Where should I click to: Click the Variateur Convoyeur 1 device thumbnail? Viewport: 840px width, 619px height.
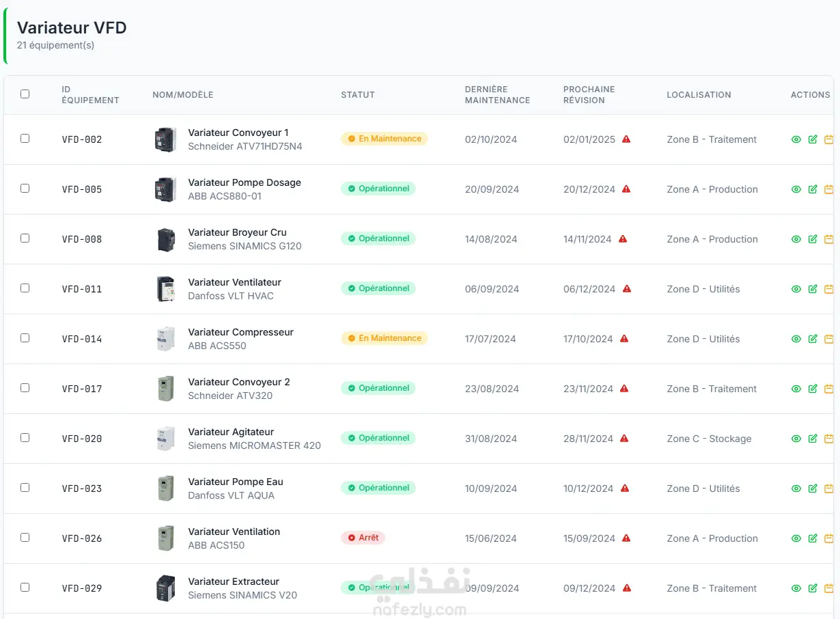point(165,139)
